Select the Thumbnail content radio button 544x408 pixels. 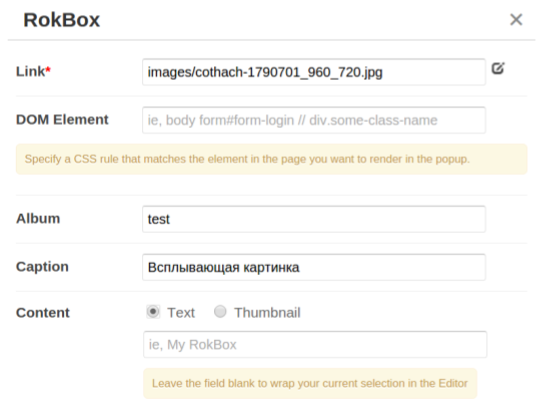[x=220, y=312]
